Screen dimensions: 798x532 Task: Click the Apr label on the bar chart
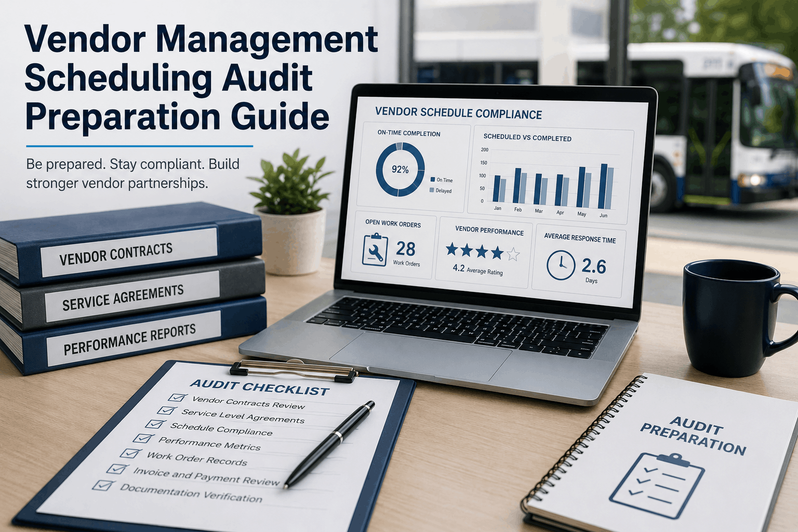tap(560, 212)
